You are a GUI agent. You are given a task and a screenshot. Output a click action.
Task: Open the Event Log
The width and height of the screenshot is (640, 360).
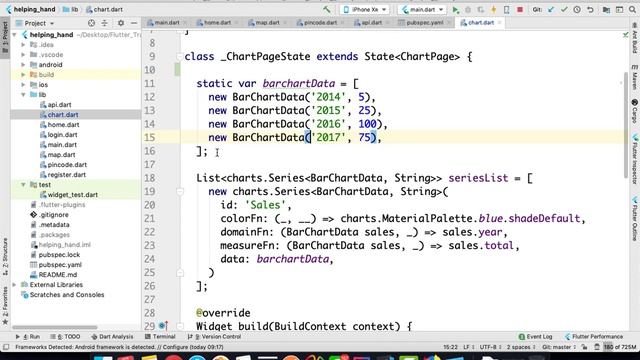pos(536,337)
